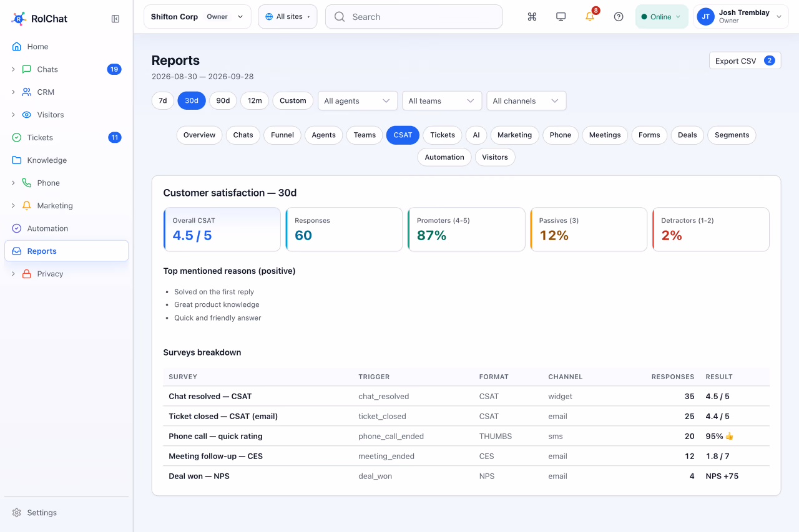Screen dimensions: 799x532
Task: Click the Privacy lock icon
Action: 27,274
